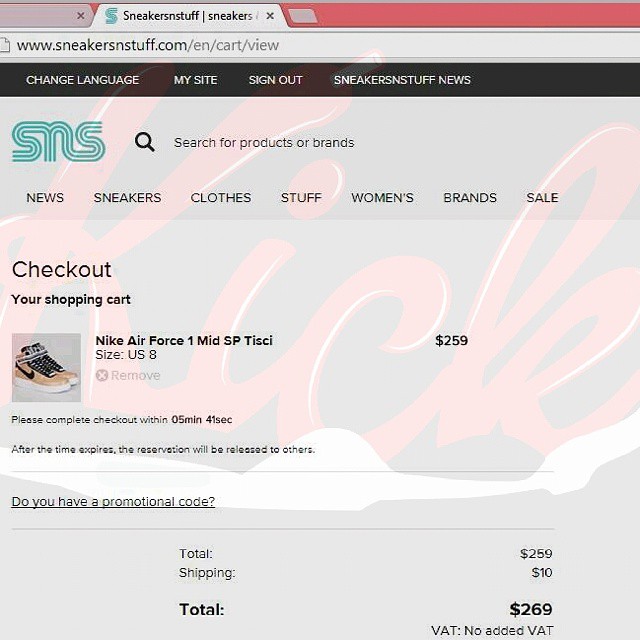Click the Remove item X icon
Screen dimensions: 640x640
pos(102,375)
